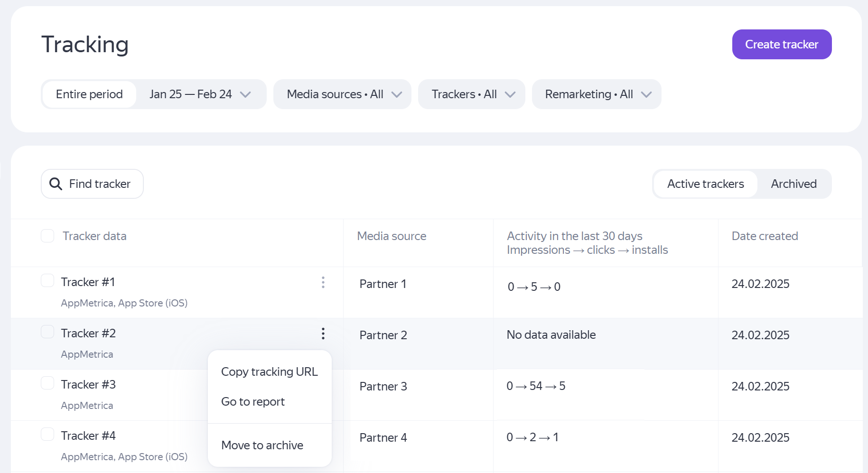Toggle the select-all Tracker data checkbox
868x473 pixels.
(47, 236)
